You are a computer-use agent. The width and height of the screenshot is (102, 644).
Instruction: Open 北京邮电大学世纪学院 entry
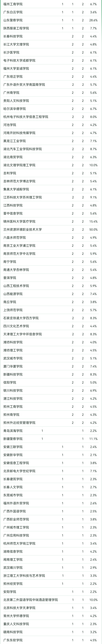19,471
